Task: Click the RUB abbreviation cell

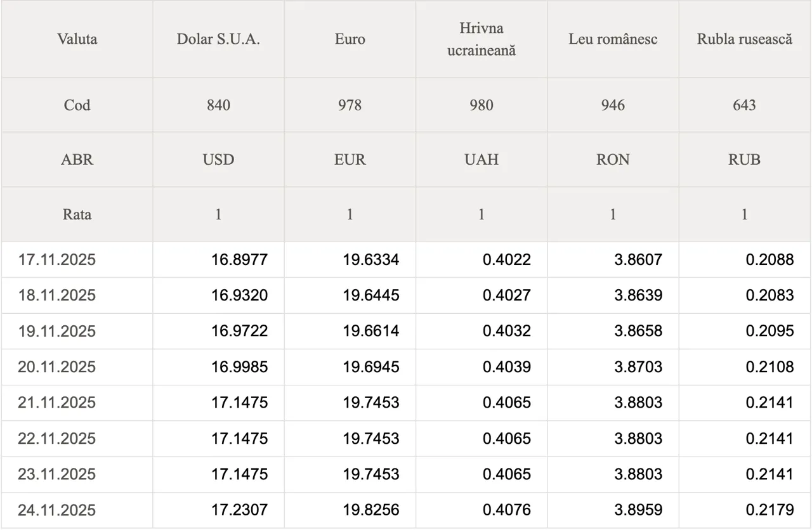Action: [745, 160]
